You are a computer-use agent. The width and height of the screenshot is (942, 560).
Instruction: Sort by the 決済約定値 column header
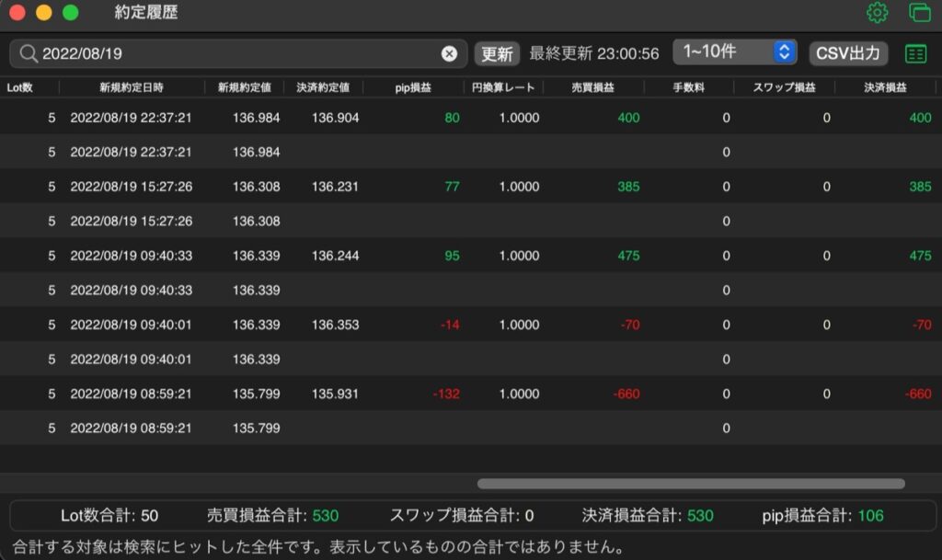(323, 87)
